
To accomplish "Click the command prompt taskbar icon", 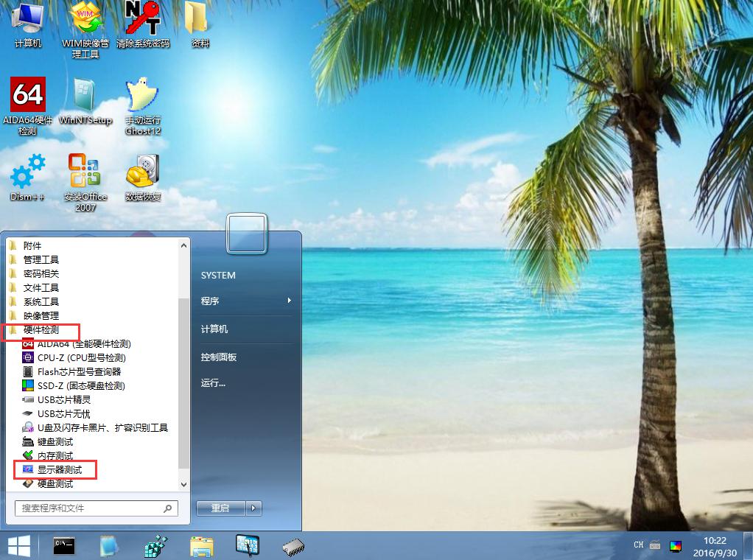I will [64, 546].
